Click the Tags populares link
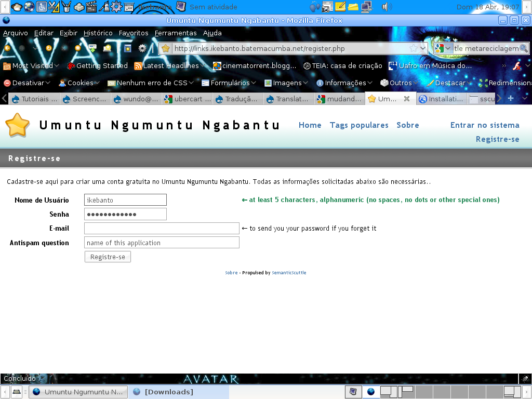Screen dimensions: 532x399 coord(358,125)
